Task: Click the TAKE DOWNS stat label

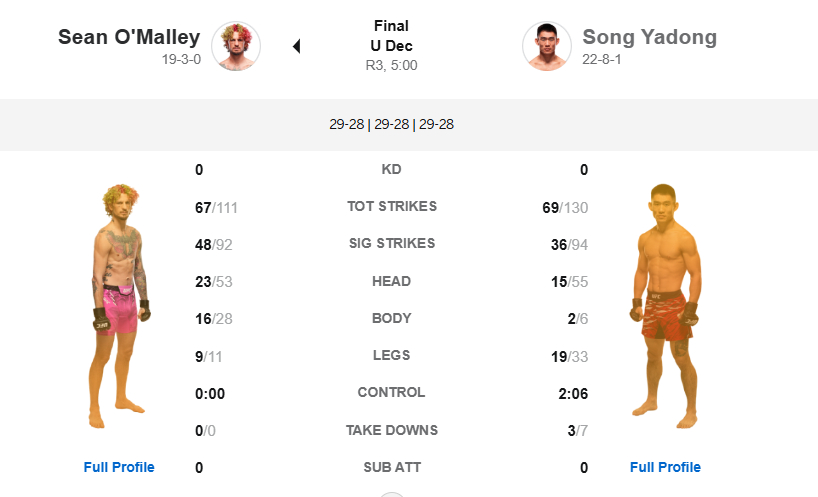Action: (x=391, y=430)
